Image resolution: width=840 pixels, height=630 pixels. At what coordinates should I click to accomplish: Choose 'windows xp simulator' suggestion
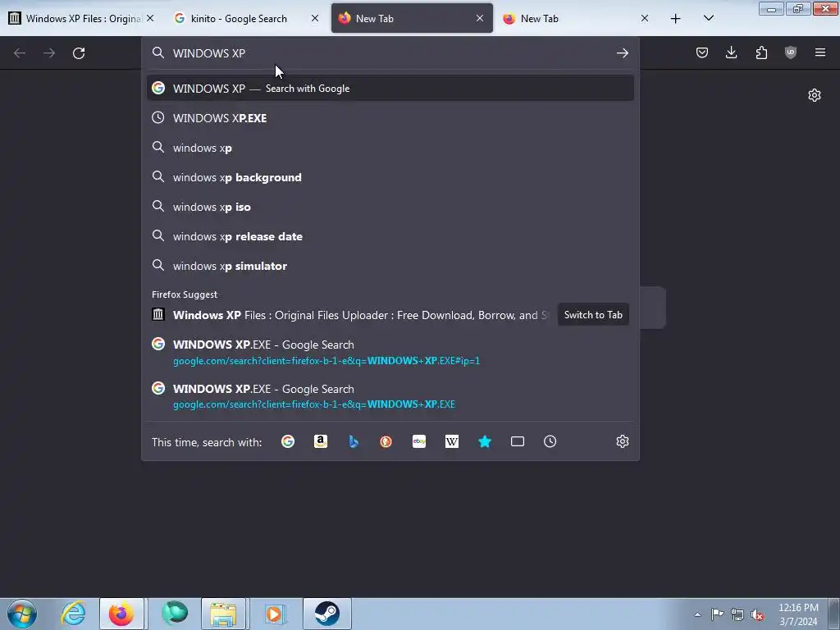[390, 266]
